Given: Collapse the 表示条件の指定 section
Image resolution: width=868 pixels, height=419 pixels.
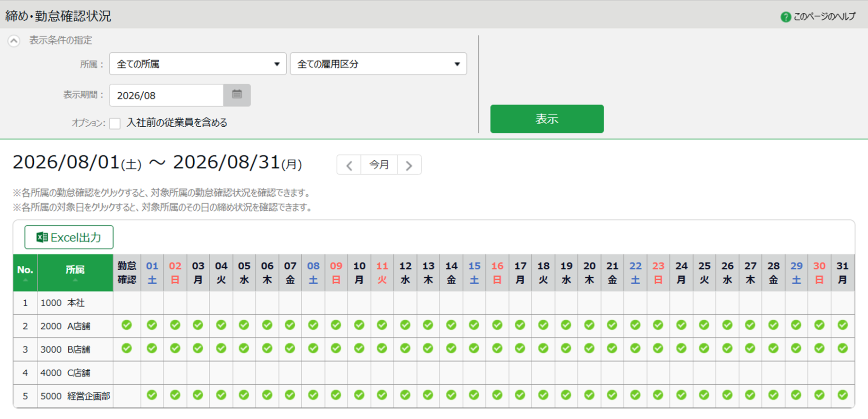Looking at the screenshot, I should (x=14, y=41).
